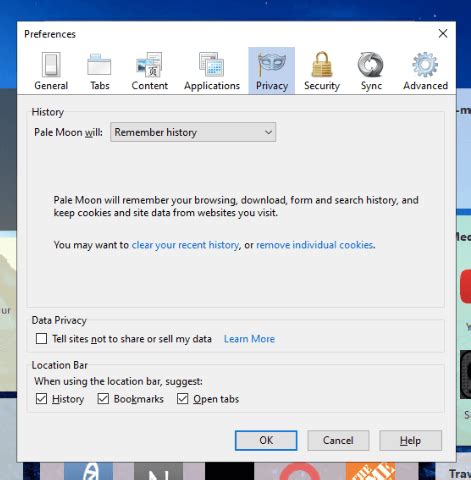Open Help for Preferences
Image resolution: width=471 pixels, height=480 pixels.
tap(410, 440)
